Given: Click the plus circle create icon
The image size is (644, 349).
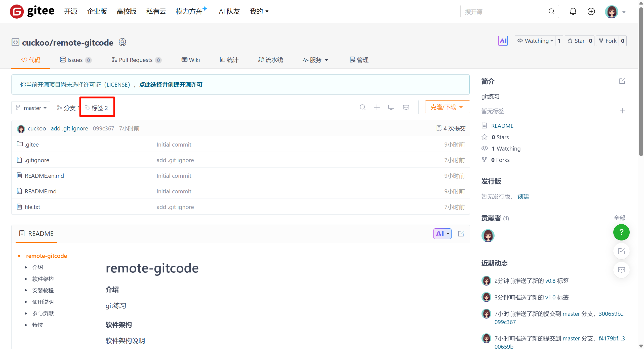Looking at the screenshot, I should click(591, 12).
